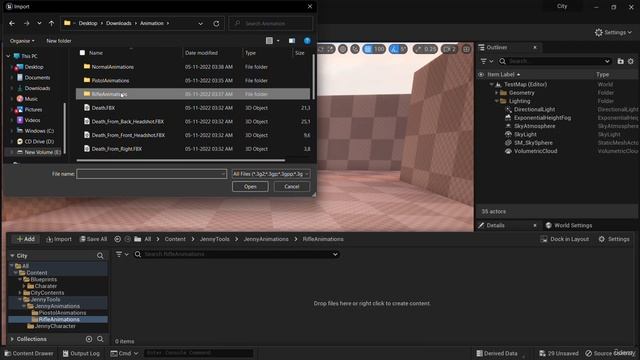
Task: Open Windows (C:) drive
Action: click(39, 131)
